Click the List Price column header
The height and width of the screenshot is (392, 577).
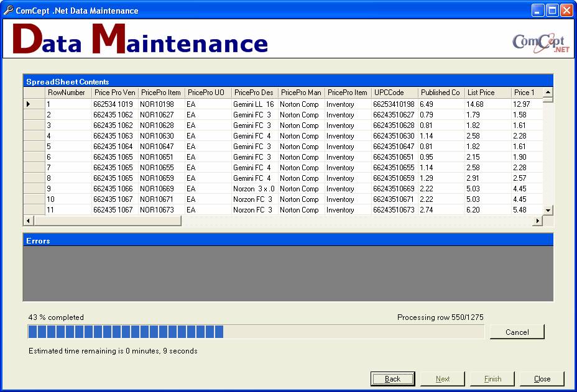tap(487, 93)
